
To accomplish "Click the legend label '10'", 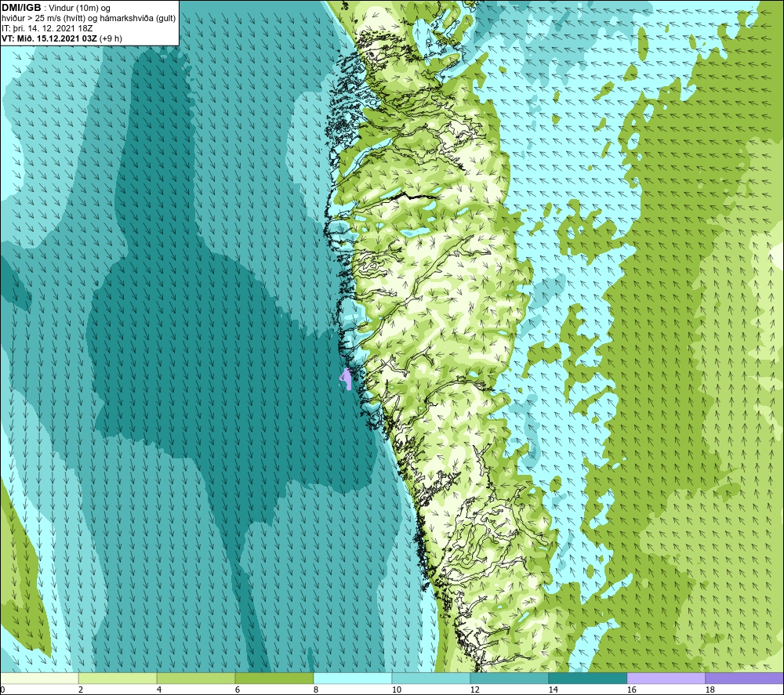I will click(396, 690).
